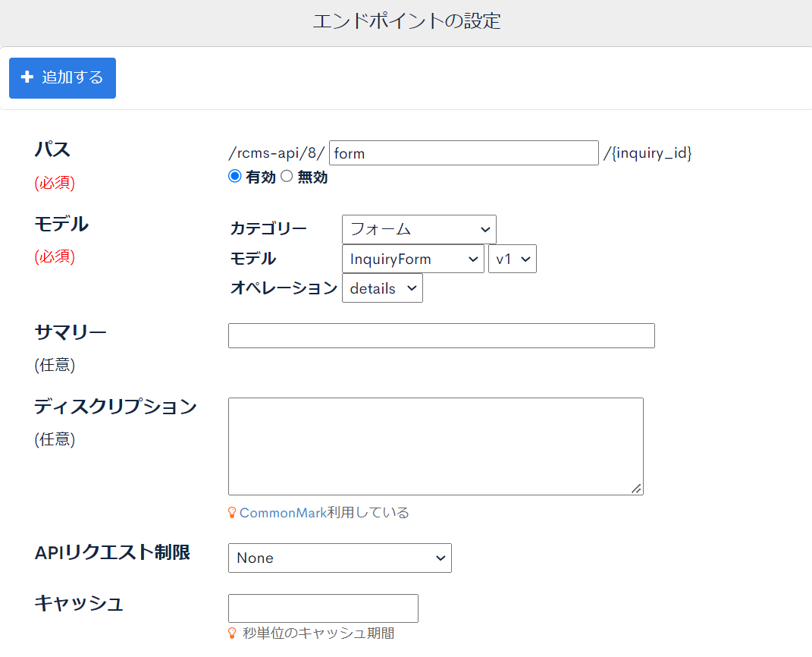The image size is (812, 657).
Task: Click the plus icon on 追加する button
Action: 27,77
